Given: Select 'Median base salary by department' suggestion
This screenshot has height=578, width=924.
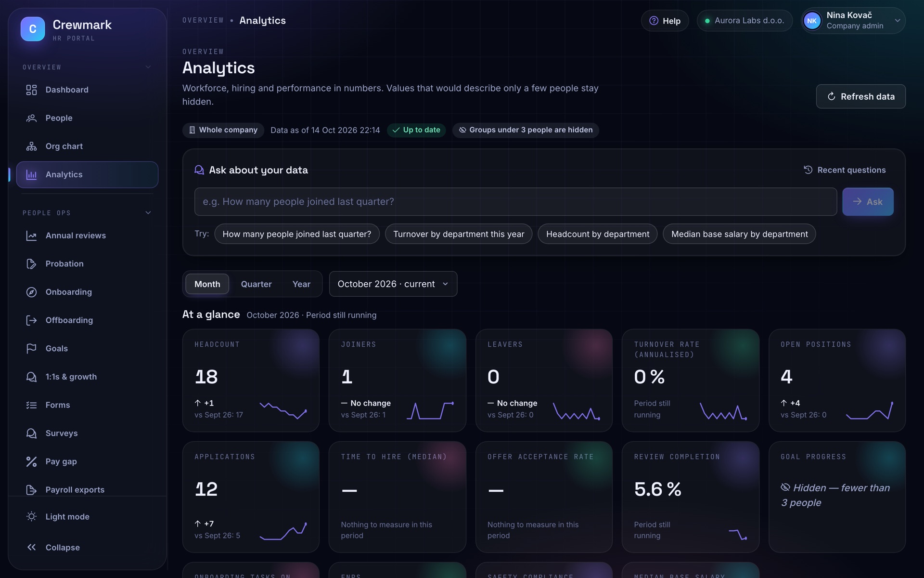Looking at the screenshot, I should point(739,234).
